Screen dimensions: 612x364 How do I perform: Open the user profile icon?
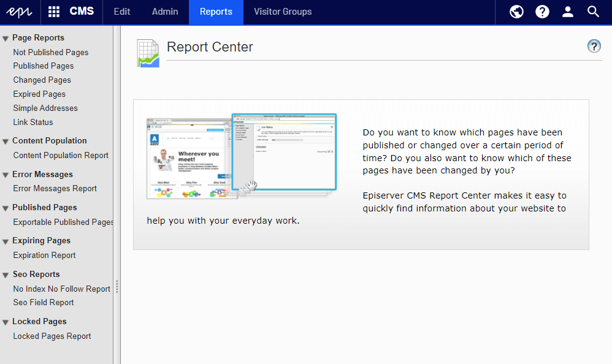tap(567, 12)
